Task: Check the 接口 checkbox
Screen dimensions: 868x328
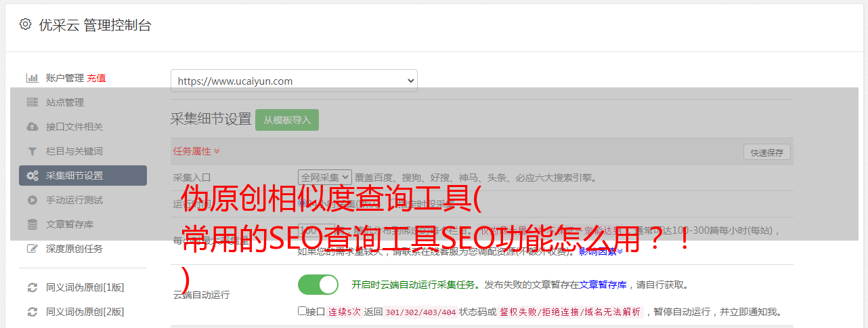Action: [x=303, y=311]
